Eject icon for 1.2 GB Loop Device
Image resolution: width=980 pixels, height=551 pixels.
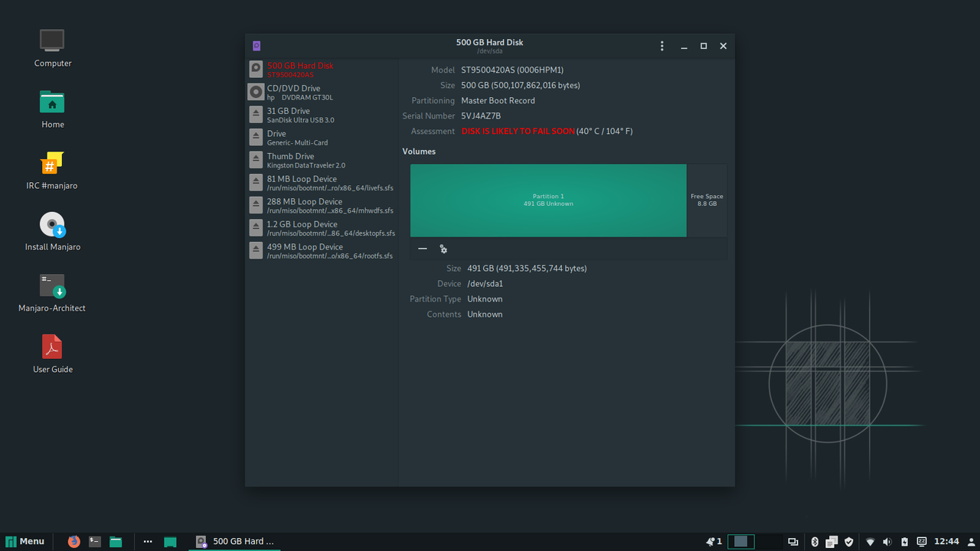256,228
